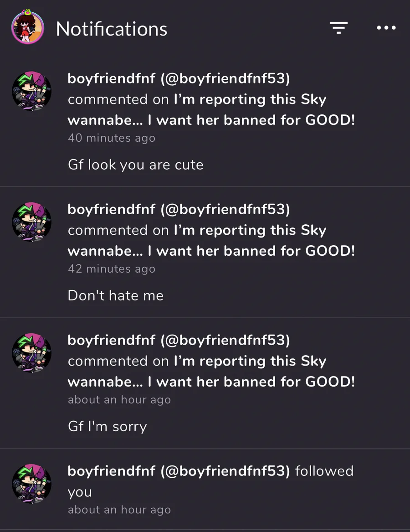Open boyfriendfnf username in first notification
The height and width of the screenshot is (532, 410).
[179, 78]
